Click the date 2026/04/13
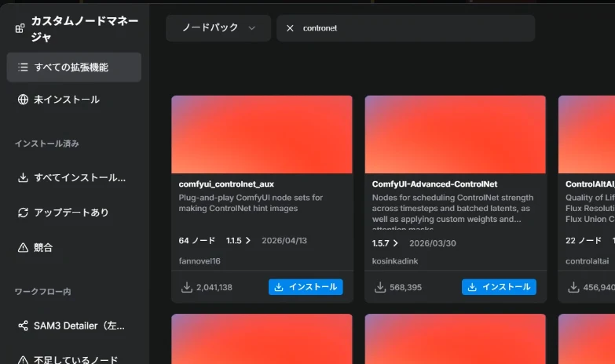615x364 pixels. tap(284, 241)
